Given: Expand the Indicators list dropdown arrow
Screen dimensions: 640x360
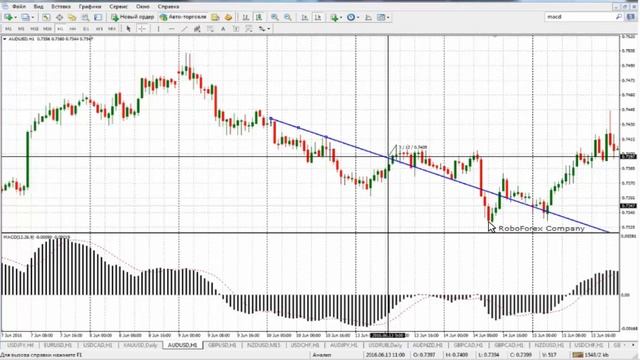Looking at the screenshot, I should coord(341,17).
